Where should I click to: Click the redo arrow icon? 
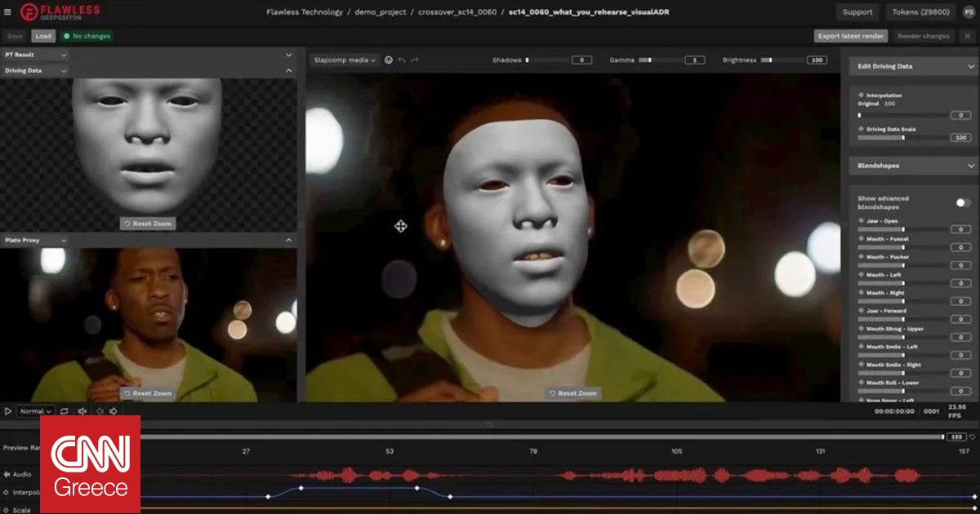[415, 60]
